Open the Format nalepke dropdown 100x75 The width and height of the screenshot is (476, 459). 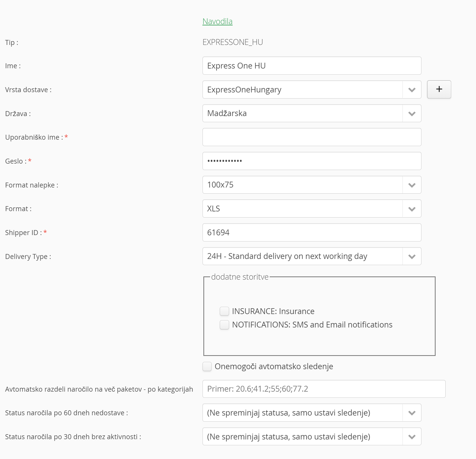pyautogui.click(x=312, y=185)
